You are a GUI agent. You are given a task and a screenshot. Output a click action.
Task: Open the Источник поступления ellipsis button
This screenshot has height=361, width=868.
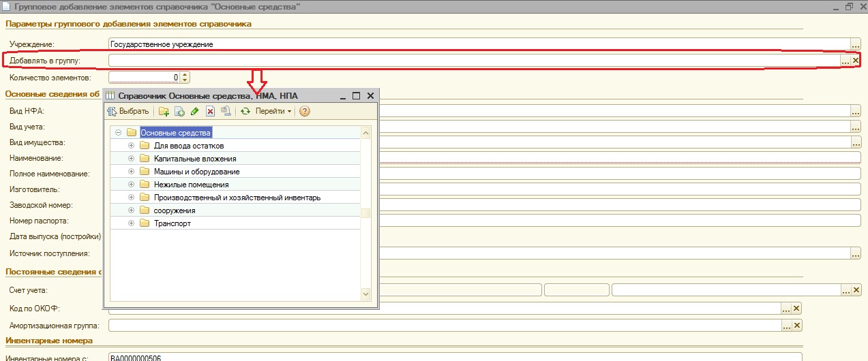856,253
